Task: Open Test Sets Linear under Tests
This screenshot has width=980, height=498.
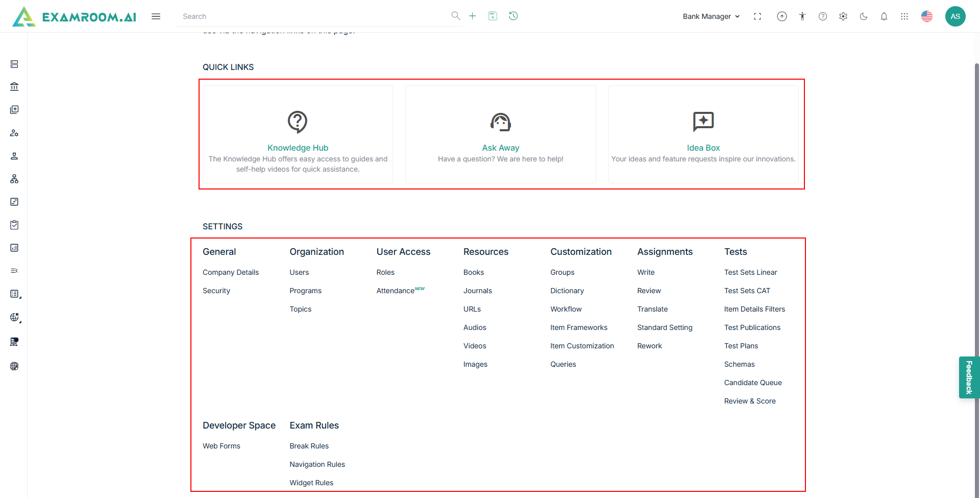Action: coord(750,272)
